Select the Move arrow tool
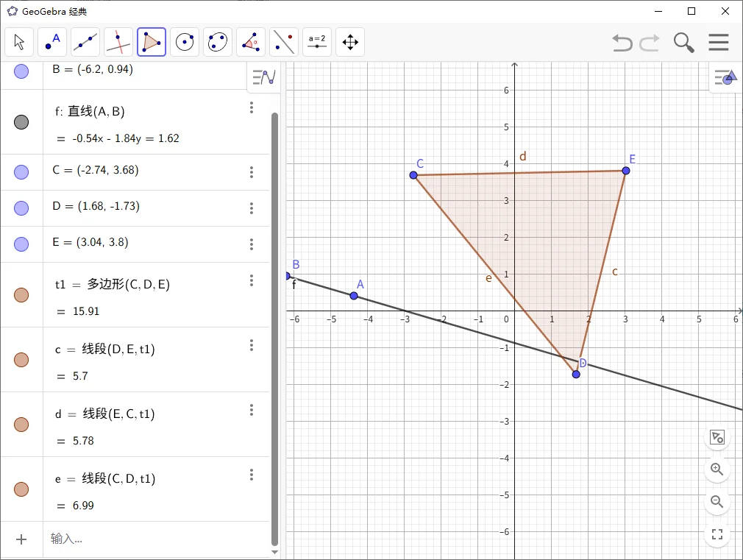Viewport: 743px width, 560px height. point(19,42)
